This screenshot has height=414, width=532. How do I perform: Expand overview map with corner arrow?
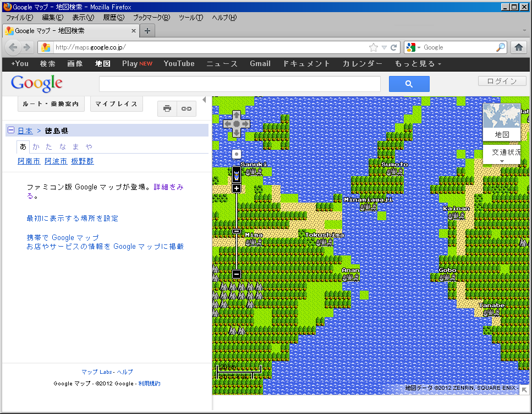pos(524,390)
